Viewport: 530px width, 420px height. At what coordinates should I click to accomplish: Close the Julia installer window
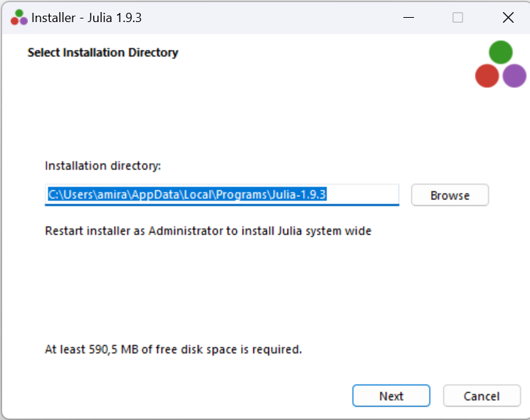pos(508,18)
